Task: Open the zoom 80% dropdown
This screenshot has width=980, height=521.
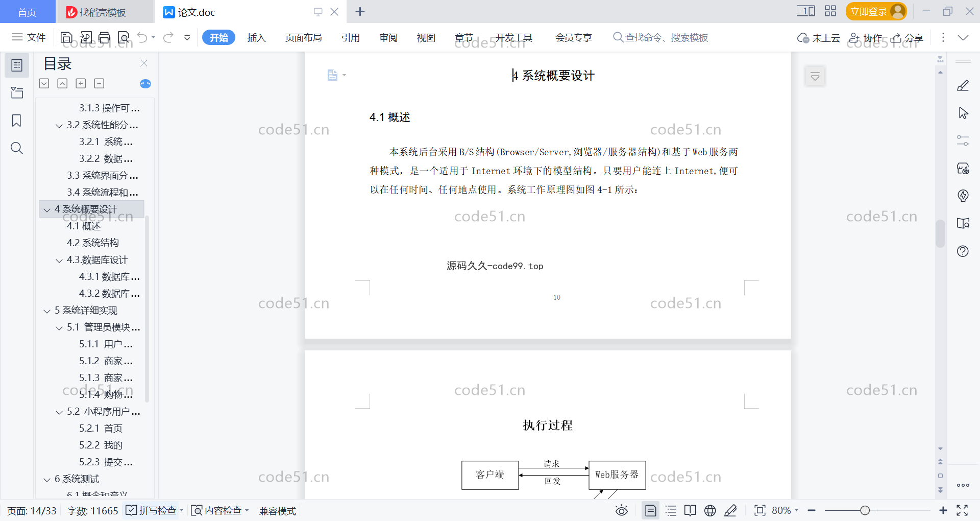Action: coord(785,510)
